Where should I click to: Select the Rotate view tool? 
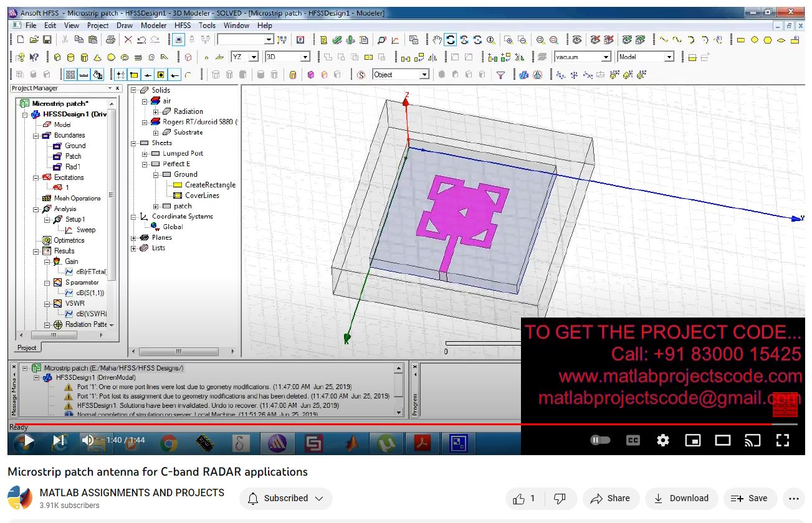coord(451,40)
